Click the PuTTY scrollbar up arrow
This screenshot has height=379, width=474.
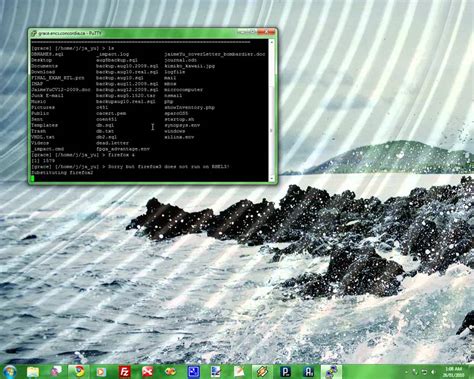272,43
